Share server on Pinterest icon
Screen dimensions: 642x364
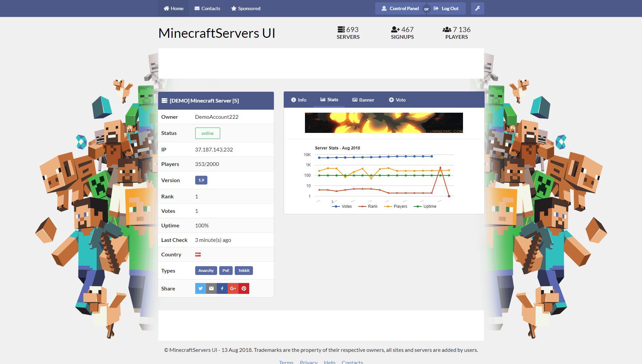244,288
